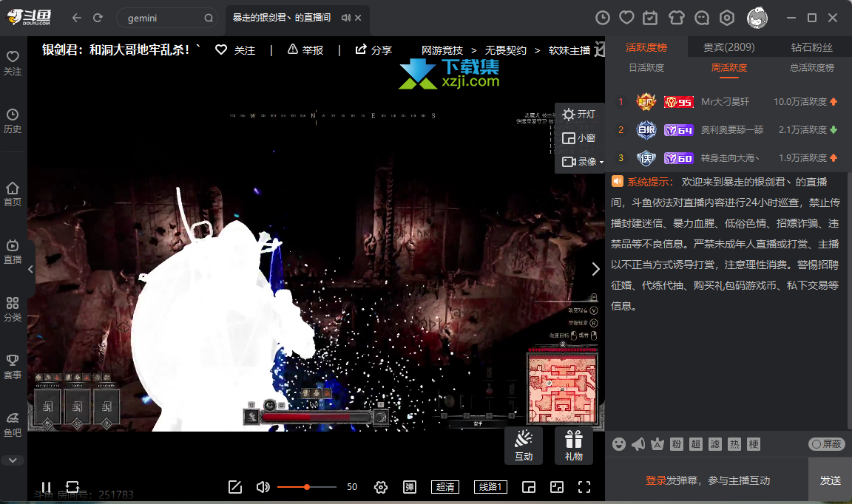
Task: Open the 超清 quality selector
Action: click(x=445, y=487)
